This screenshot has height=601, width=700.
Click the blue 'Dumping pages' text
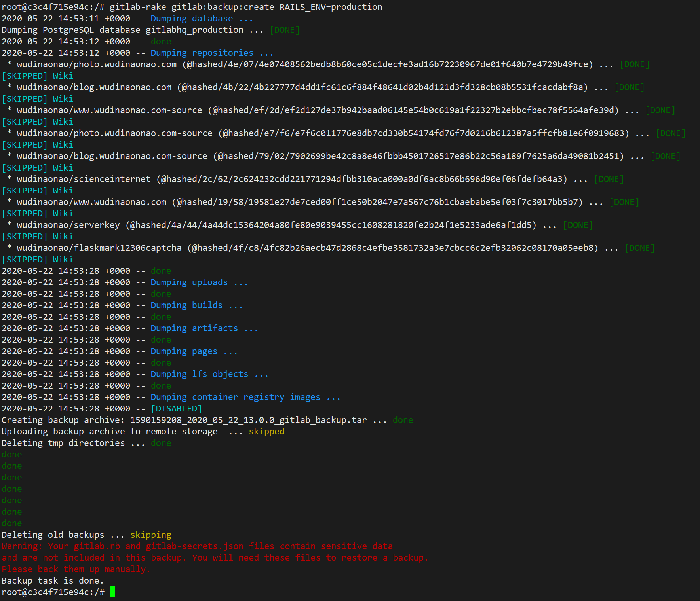pos(184,351)
